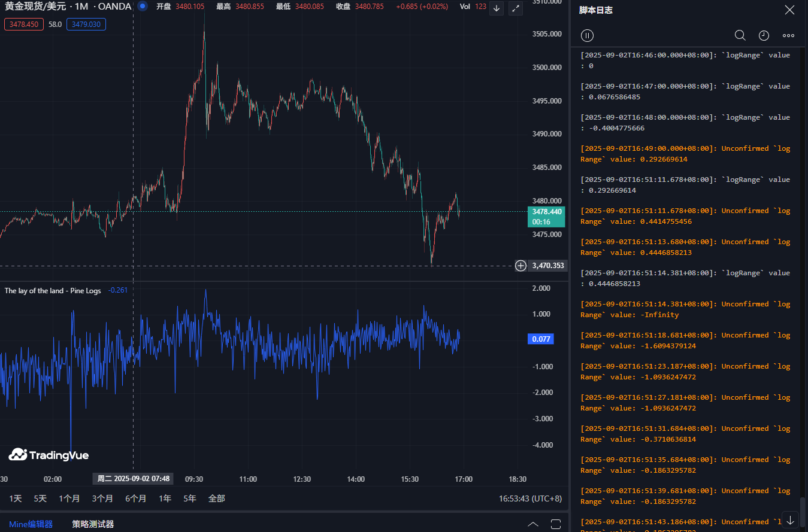Pause the script log stream
Screen dimensions: 808x532
[588, 36]
